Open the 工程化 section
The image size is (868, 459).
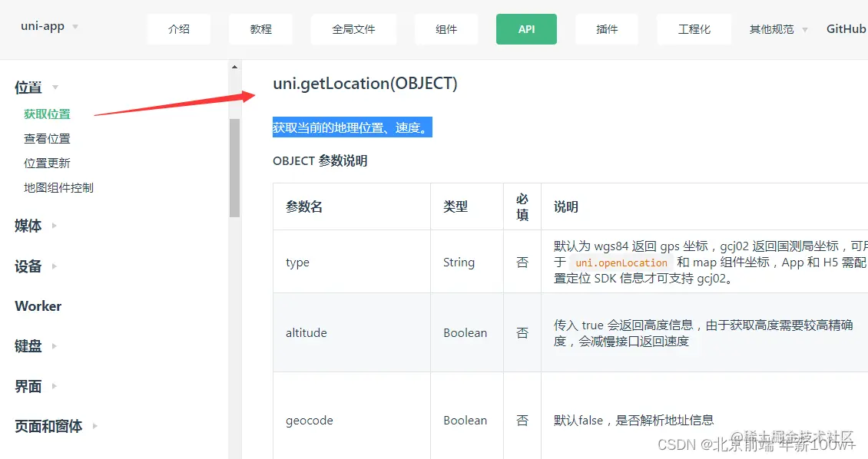[x=694, y=28]
